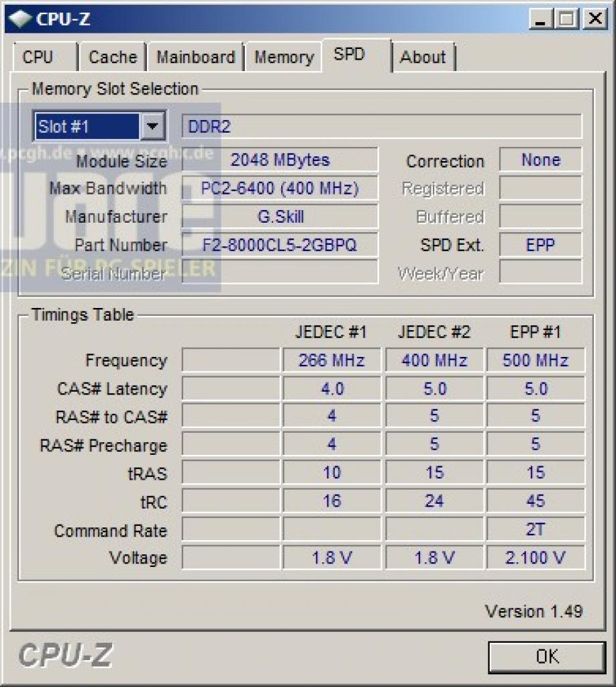This screenshot has height=687, width=616.
Task: Select the Slot #1 combo box
Action: pyautogui.click(x=99, y=127)
